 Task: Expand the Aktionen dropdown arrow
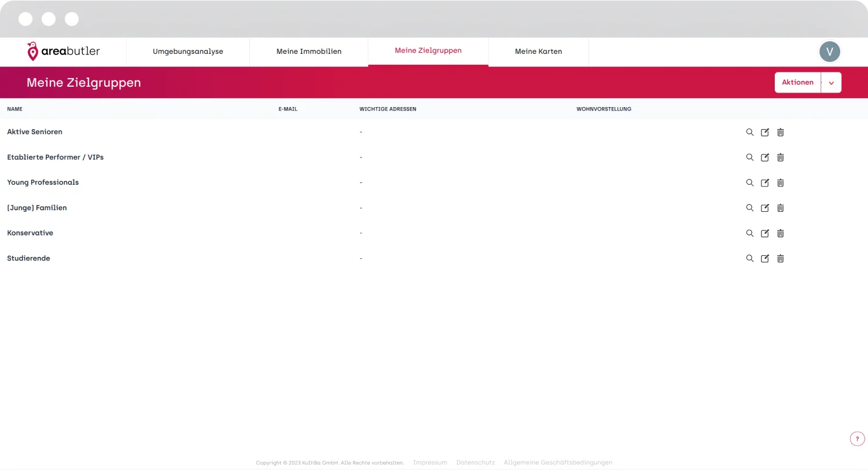tap(831, 83)
